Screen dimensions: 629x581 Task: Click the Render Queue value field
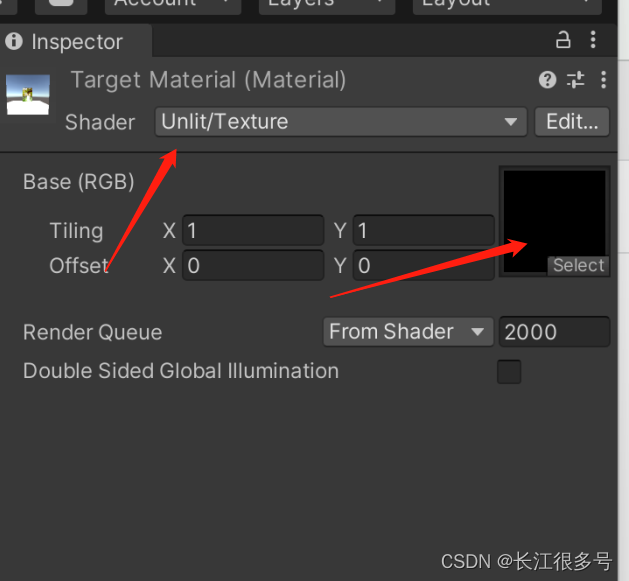pos(554,332)
